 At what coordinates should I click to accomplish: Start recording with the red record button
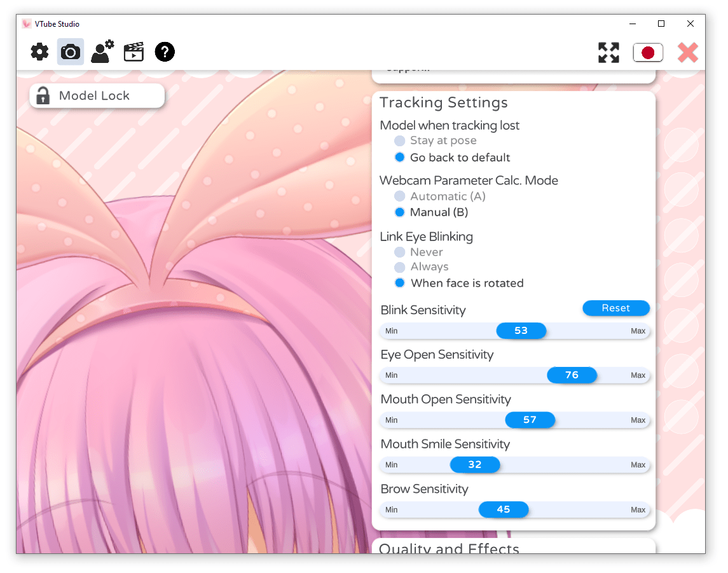[x=648, y=53]
